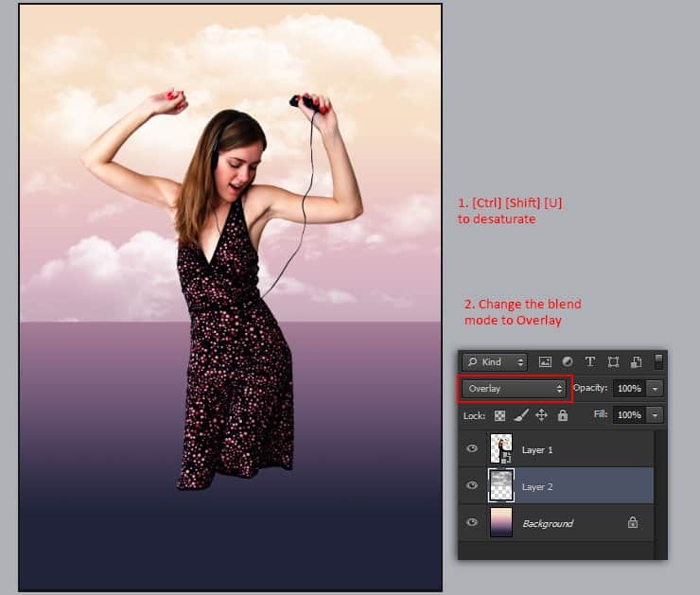
Task: Select the Background layer name text
Action: (x=548, y=524)
